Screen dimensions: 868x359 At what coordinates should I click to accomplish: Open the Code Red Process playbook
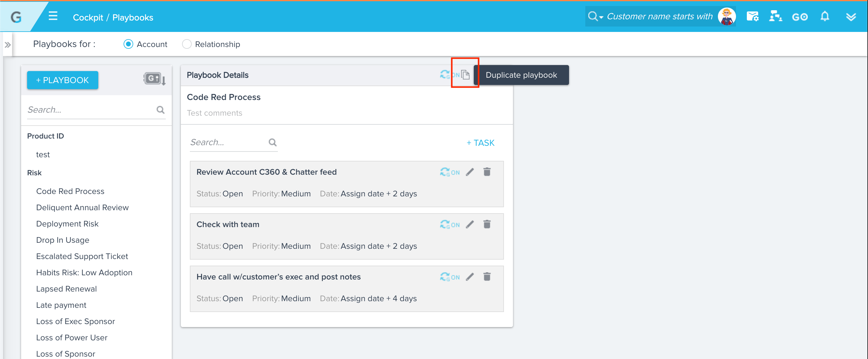coord(70,191)
